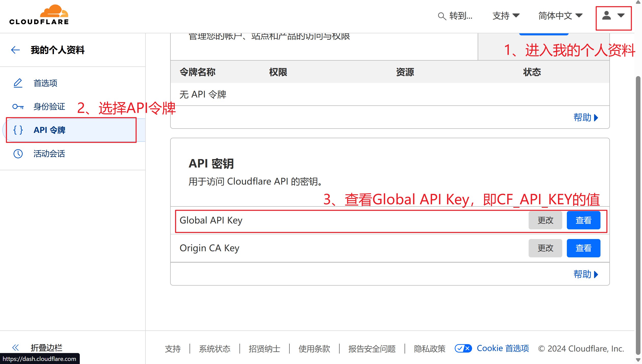Screen dimensions: 642x364
Task: Click 更改 for Origin CA Key
Action: (x=545, y=248)
